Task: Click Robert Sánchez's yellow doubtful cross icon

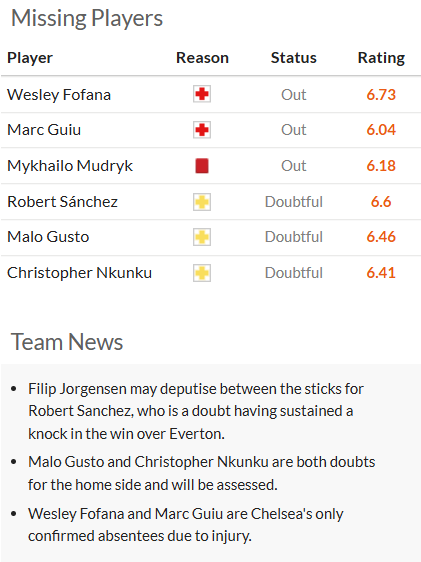Action: tap(202, 202)
